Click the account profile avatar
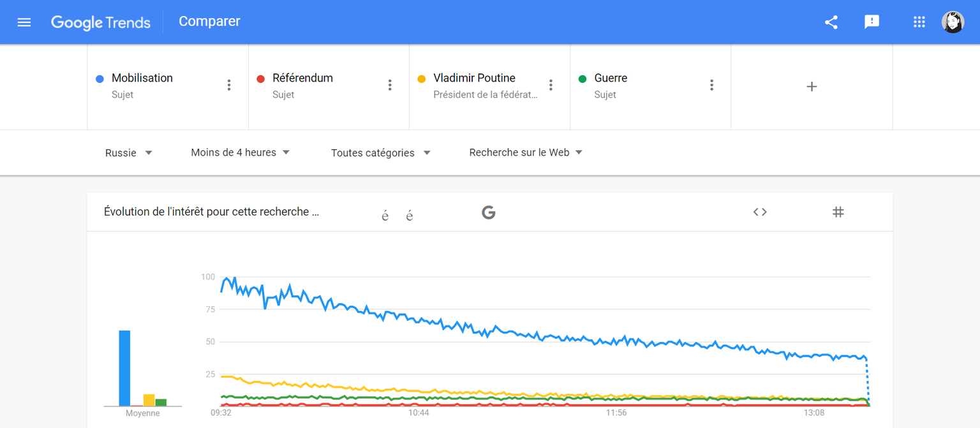This screenshot has width=980, height=428. pyautogui.click(x=953, y=22)
